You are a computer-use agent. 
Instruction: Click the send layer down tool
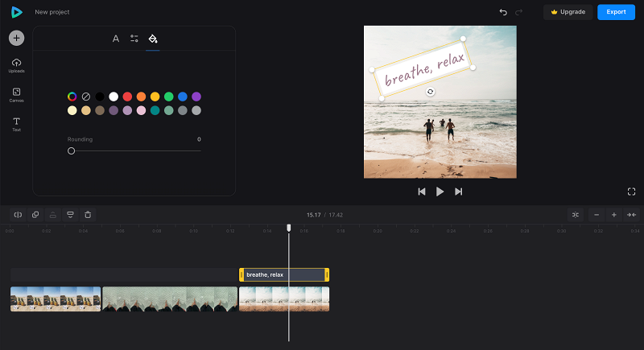(x=70, y=215)
